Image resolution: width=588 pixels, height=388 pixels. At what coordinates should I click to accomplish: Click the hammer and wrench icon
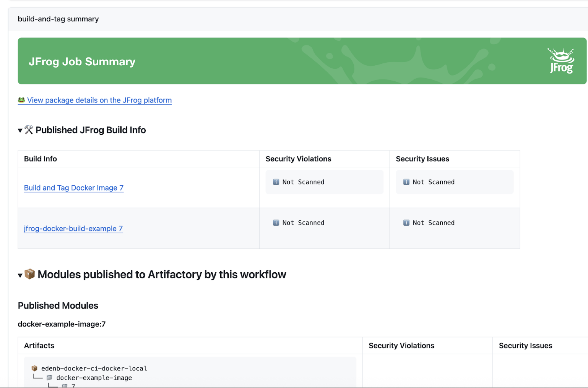click(29, 130)
